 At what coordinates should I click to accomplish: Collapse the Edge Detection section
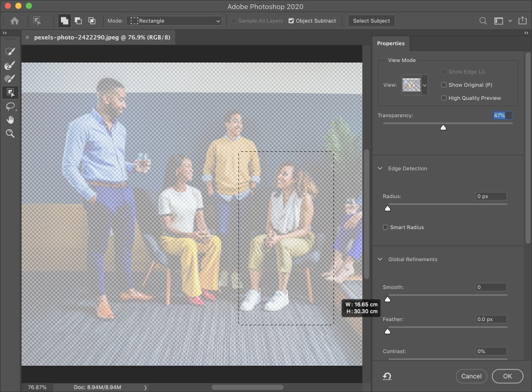coord(380,169)
